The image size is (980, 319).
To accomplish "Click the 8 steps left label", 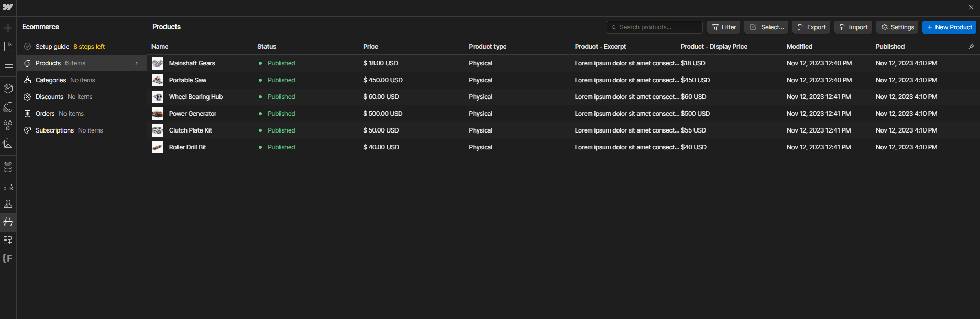I will [89, 47].
